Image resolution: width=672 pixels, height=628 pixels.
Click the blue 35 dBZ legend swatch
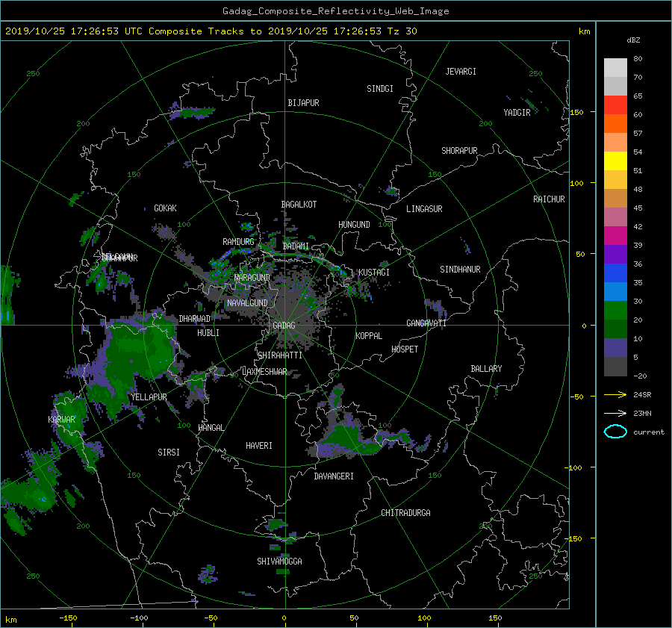point(615,273)
